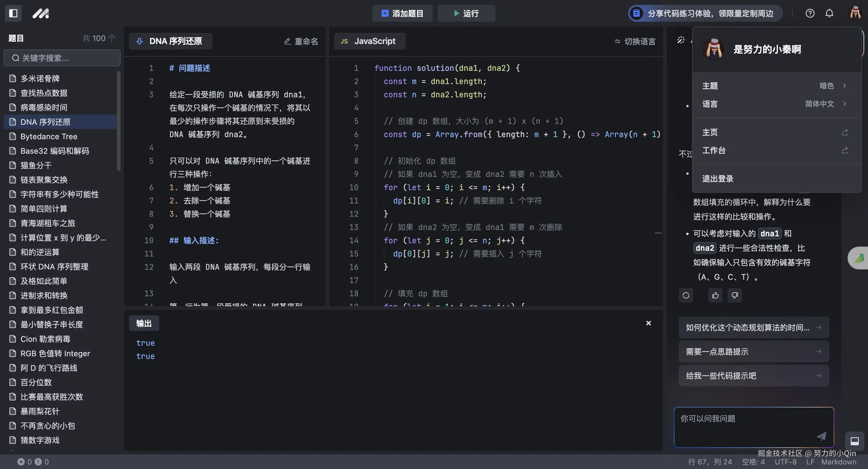The height and width of the screenshot is (469, 868).
Task: Focus the keyword search field
Action: 62,58
